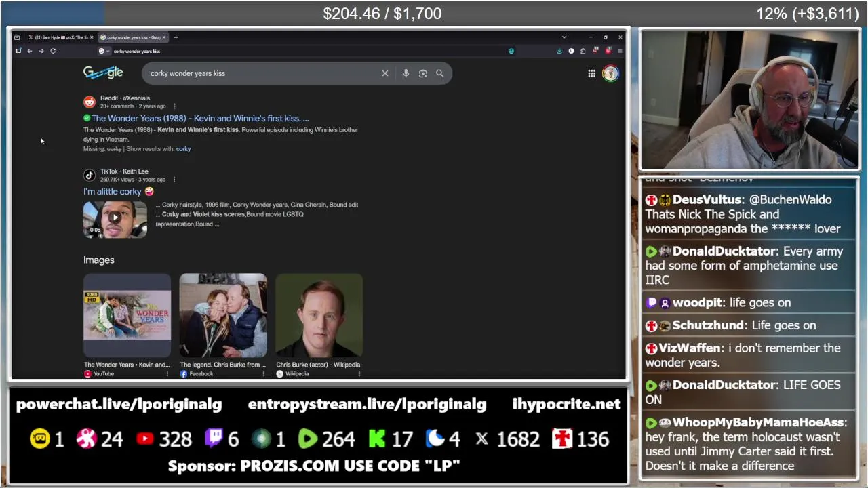Click Sponsor PROZIS.COM banner text

pos(314,466)
